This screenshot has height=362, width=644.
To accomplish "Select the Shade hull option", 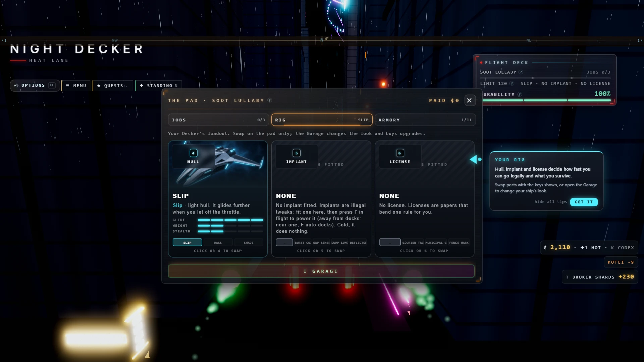I will (249, 242).
